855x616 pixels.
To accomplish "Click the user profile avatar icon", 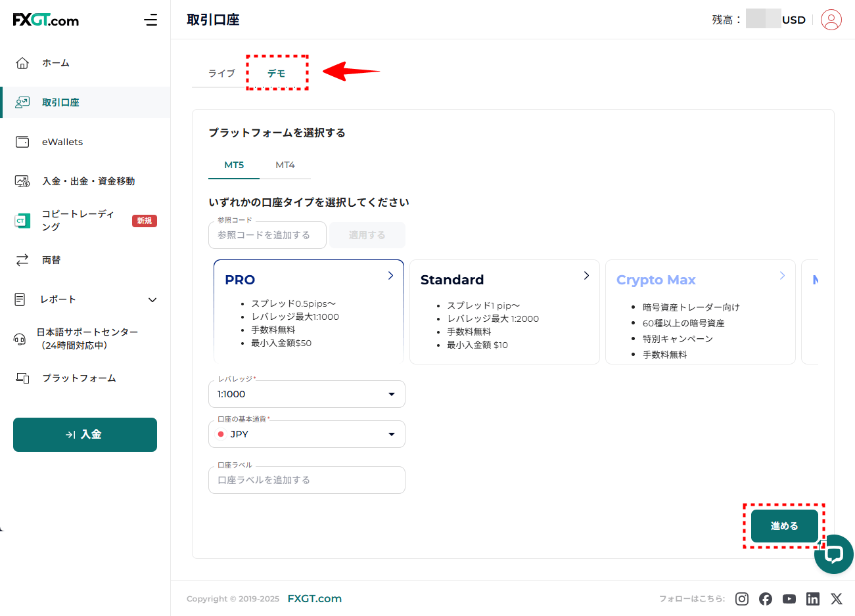I will tap(831, 20).
